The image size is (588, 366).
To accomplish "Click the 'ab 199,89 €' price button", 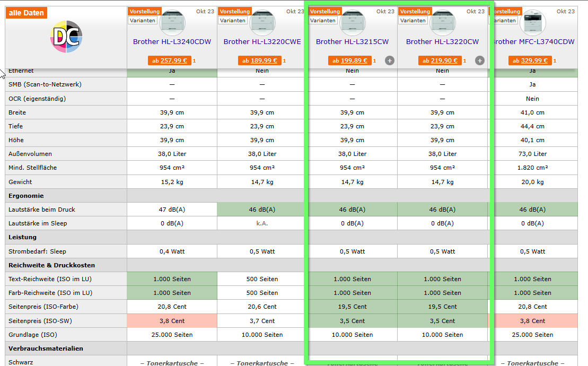I will [350, 60].
